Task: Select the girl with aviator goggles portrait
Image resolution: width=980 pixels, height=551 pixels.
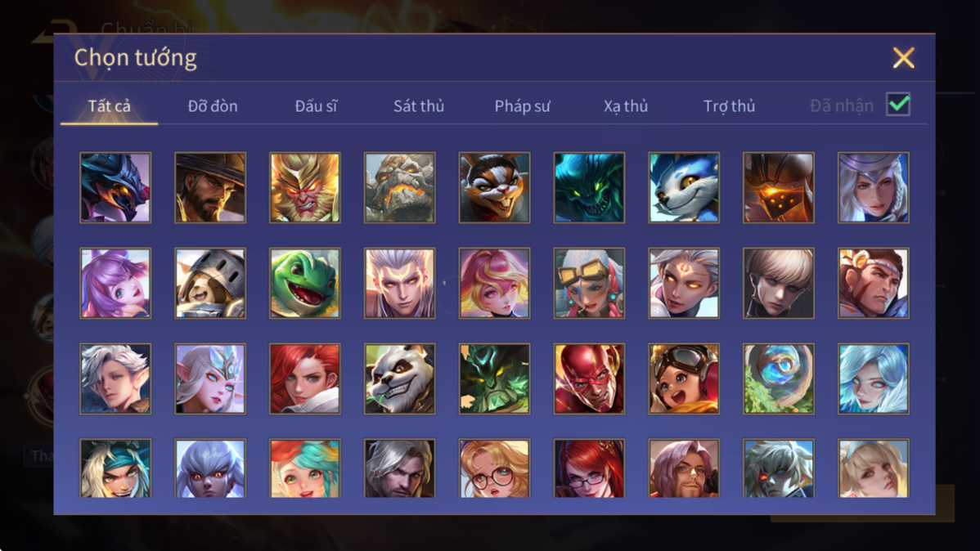Action: (684, 379)
